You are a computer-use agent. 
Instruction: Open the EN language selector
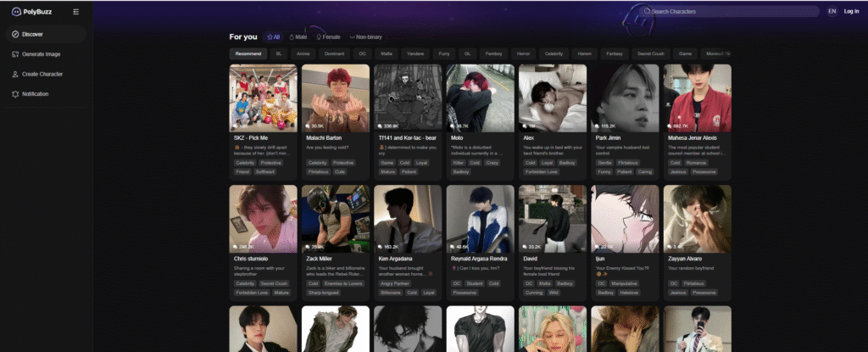click(x=832, y=12)
